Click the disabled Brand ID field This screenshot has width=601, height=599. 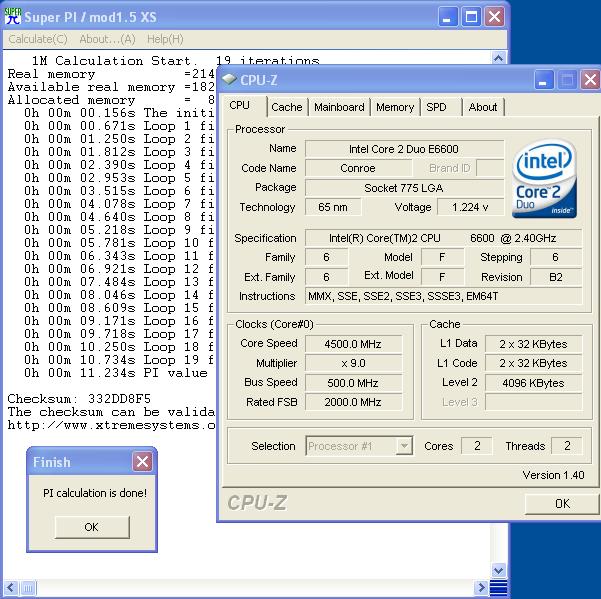coord(490,168)
